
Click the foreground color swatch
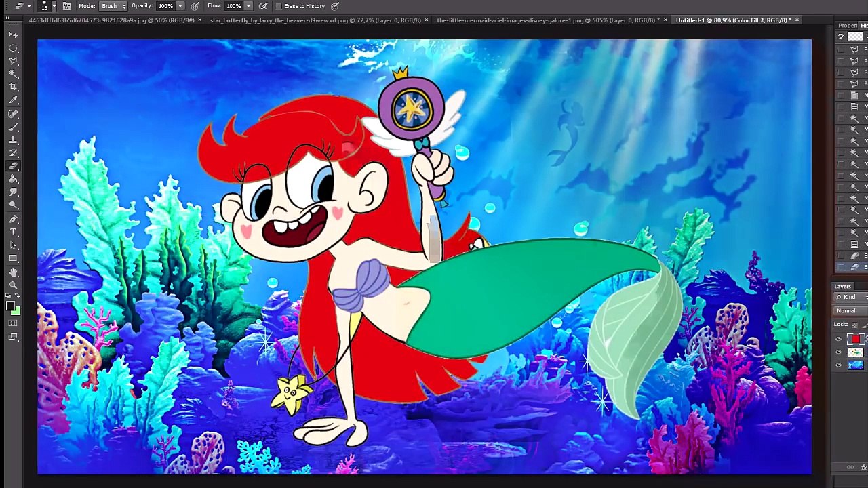10,306
